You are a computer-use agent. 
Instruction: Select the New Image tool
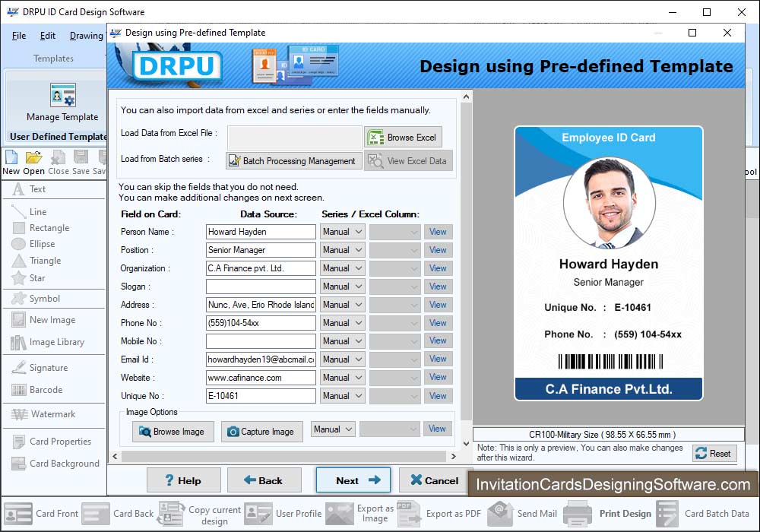(43, 320)
